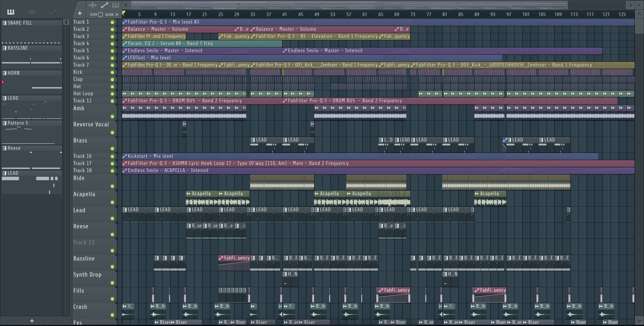The height and width of the screenshot is (326, 644).
Task: Mute the Brass track
Action: tap(112, 149)
